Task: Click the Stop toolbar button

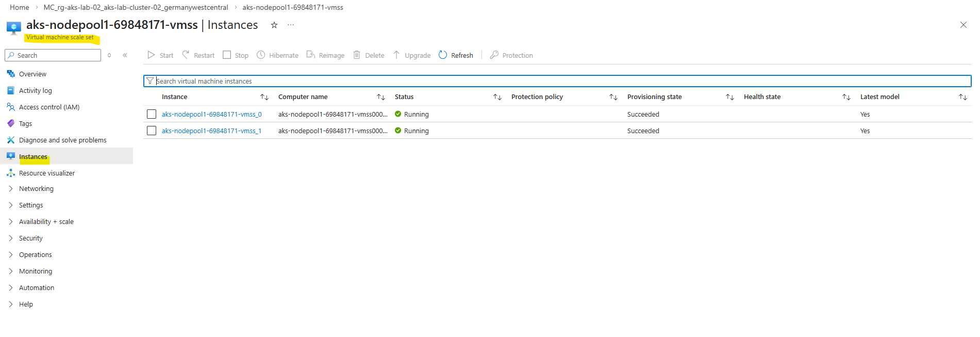Action: pos(236,55)
